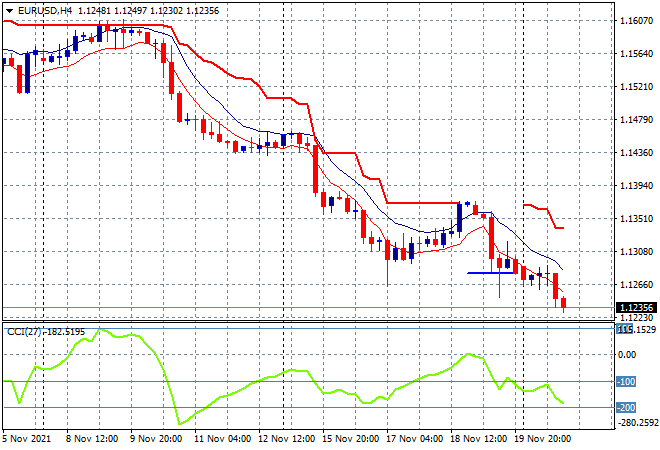Click the -200 CCI level tag
Screen dimensions: 660x450
(x=626, y=408)
